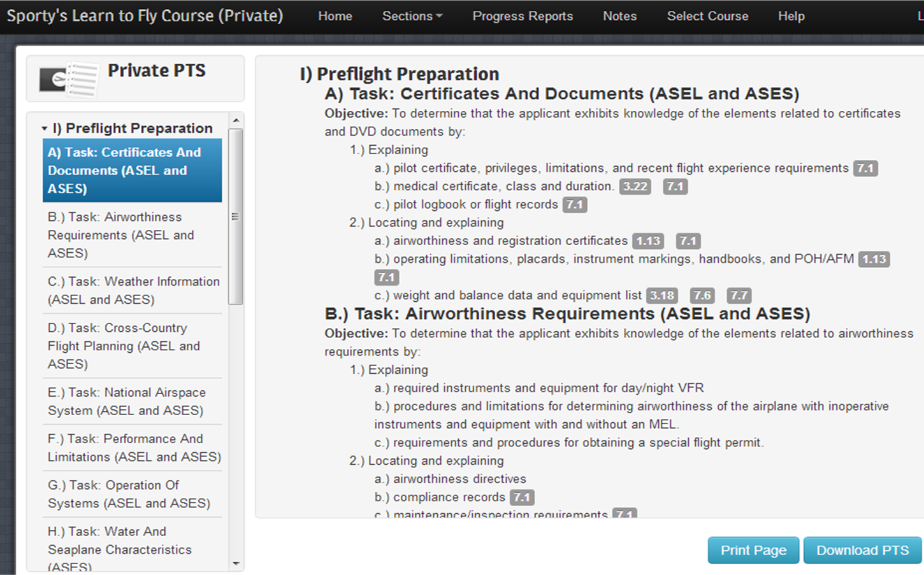Click Print Page
924x575 pixels.
[753, 550]
